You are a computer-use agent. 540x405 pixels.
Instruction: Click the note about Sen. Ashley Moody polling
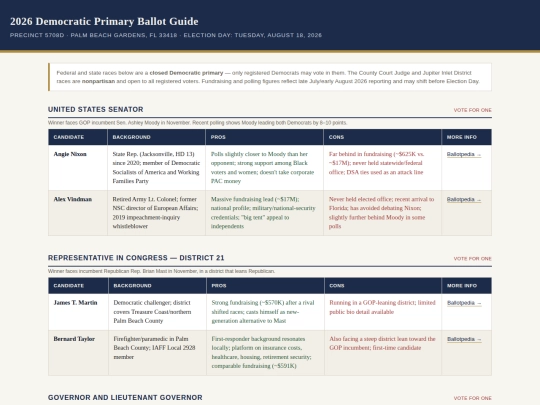click(197, 123)
